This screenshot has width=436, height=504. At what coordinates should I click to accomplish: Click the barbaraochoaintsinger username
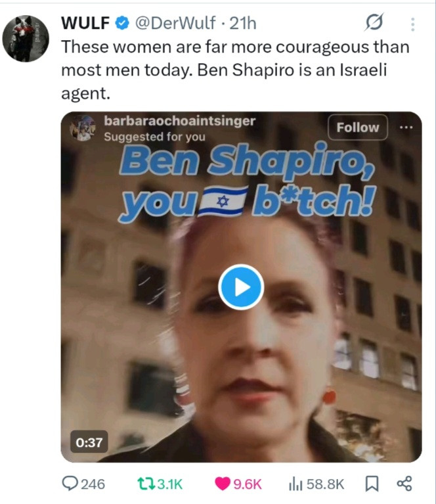[180, 121]
